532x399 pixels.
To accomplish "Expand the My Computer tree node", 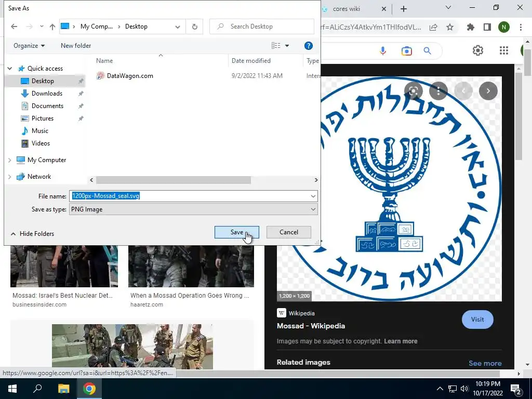I will (x=10, y=160).
